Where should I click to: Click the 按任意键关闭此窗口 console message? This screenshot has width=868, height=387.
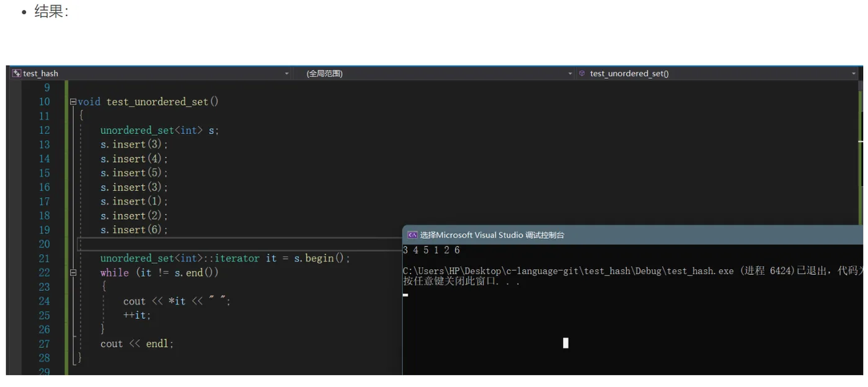[x=461, y=282]
